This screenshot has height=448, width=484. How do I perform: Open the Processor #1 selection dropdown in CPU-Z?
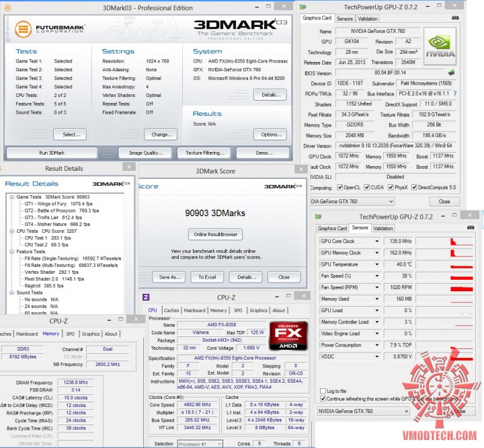[200, 444]
